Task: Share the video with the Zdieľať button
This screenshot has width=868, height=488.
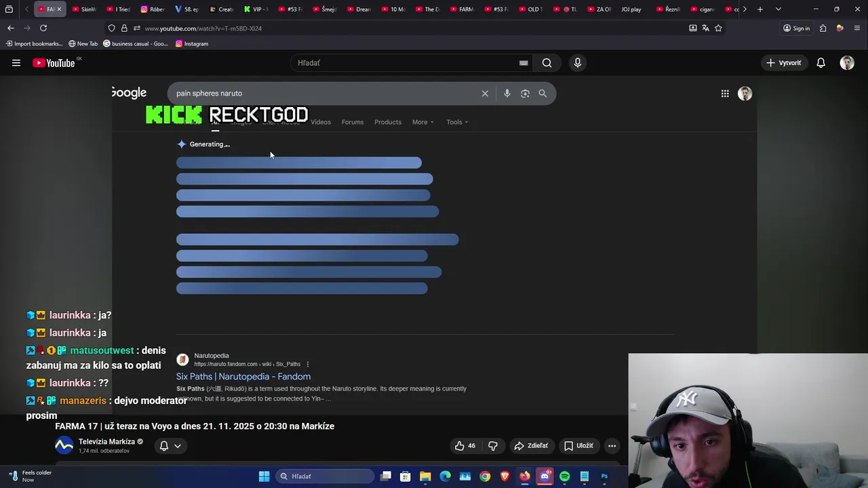Action: [x=531, y=445]
